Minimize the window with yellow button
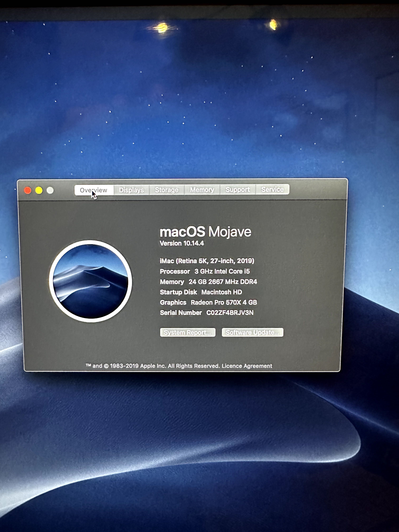 [39, 191]
